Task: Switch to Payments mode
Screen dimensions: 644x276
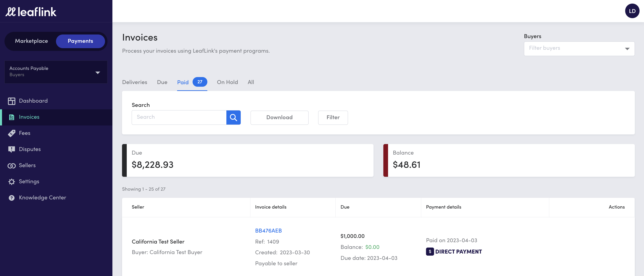Action: 80,41
